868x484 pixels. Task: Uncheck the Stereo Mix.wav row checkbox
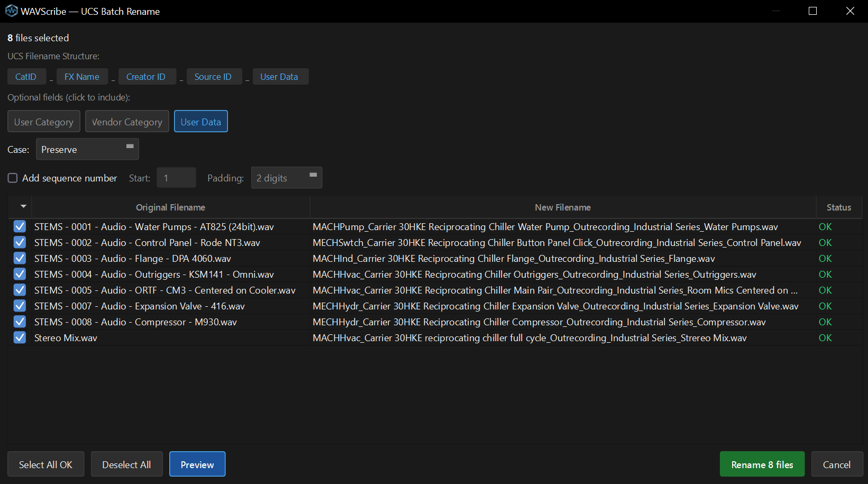20,337
